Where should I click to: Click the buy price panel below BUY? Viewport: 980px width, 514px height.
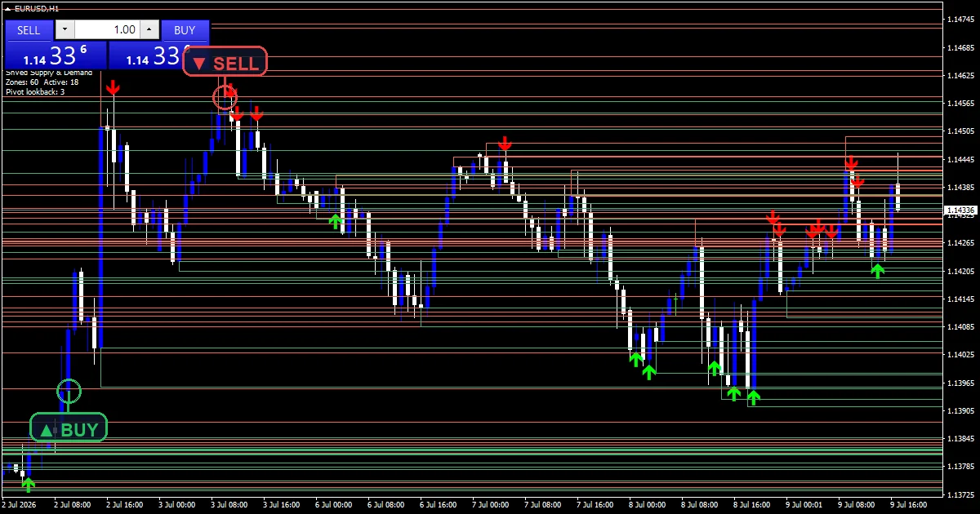tap(147, 55)
